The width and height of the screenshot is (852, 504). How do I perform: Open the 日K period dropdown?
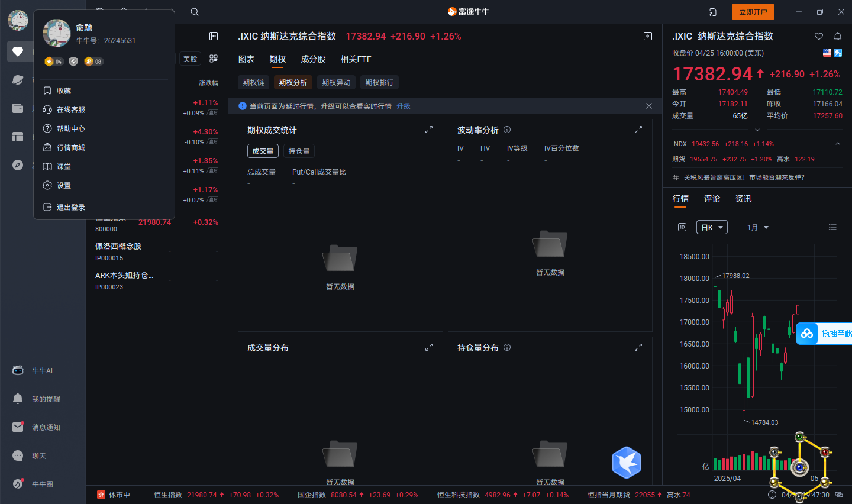point(712,227)
